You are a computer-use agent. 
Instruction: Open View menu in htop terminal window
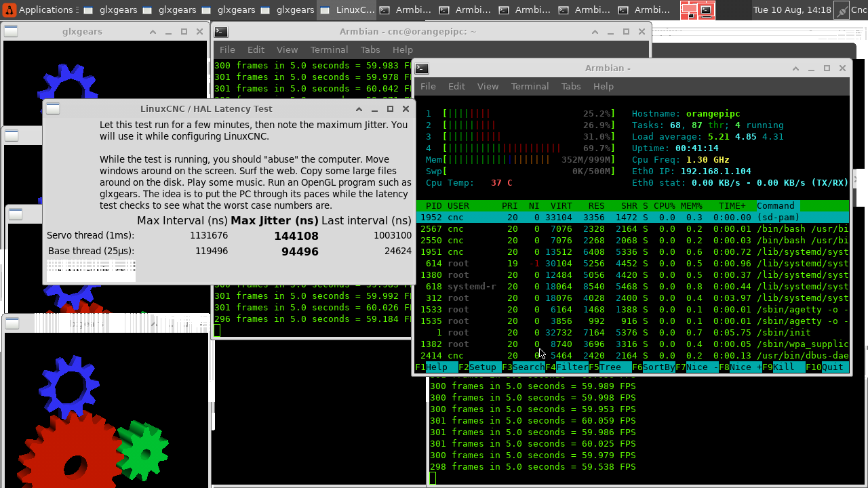click(488, 86)
